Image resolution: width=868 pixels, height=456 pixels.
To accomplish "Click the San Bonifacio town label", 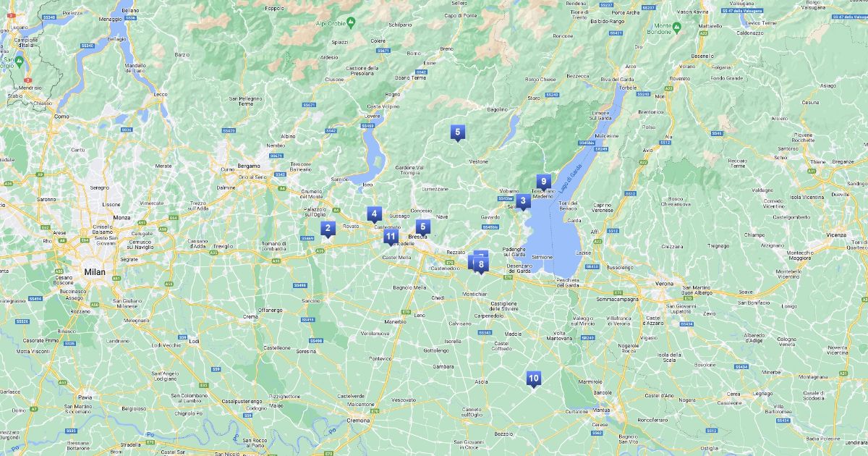I will coord(752,302).
